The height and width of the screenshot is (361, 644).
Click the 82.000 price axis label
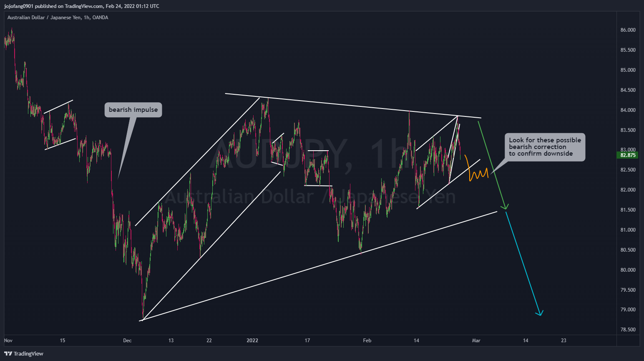pyautogui.click(x=628, y=190)
